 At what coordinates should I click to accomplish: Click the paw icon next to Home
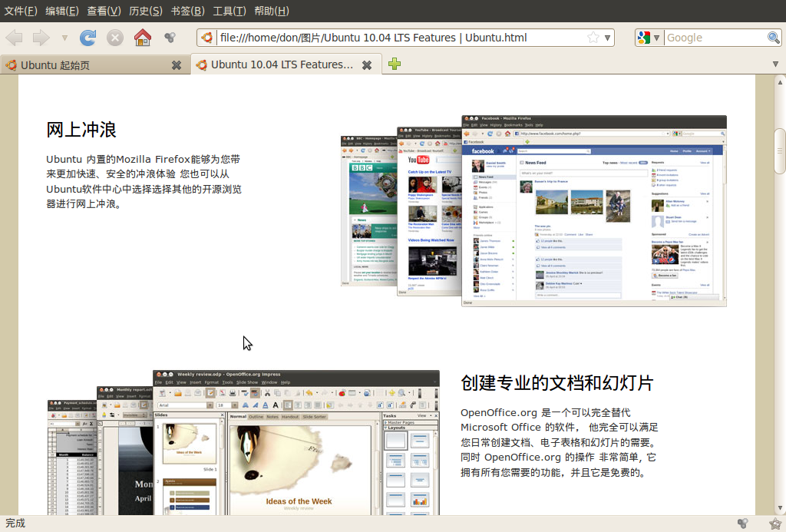(170, 37)
